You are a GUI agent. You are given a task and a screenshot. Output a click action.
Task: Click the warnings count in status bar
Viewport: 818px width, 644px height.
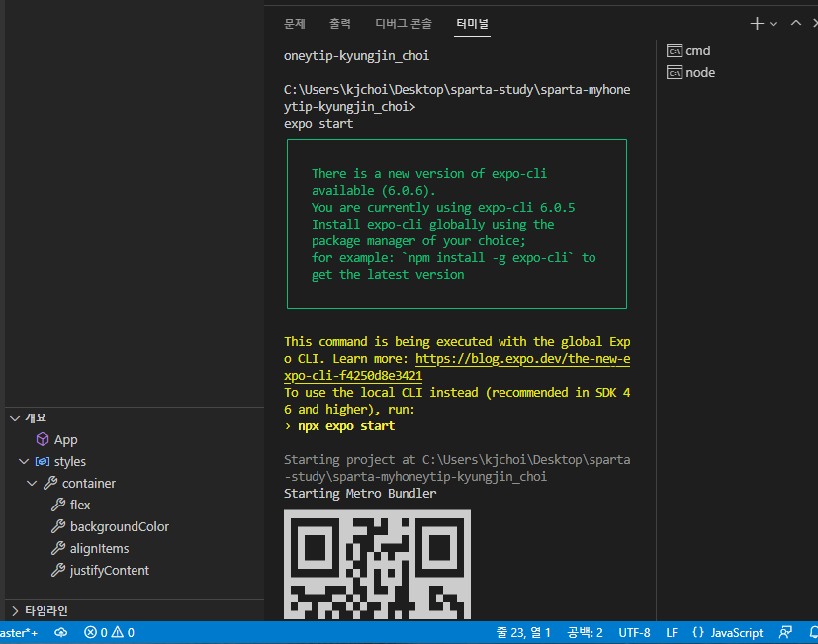pos(124,633)
